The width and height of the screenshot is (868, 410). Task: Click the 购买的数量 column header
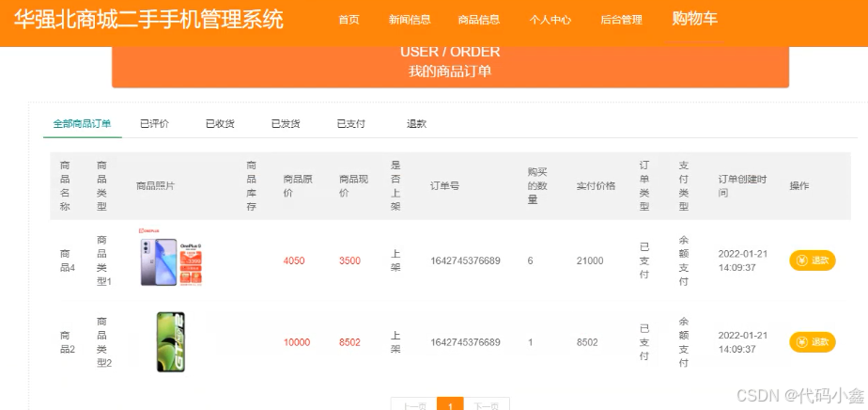point(537,186)
